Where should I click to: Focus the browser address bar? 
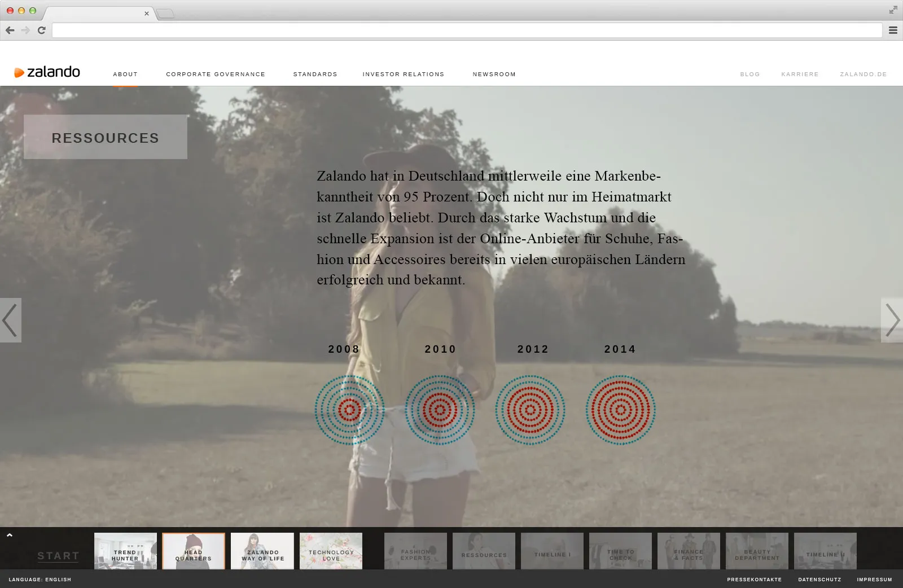pos(467,30)
